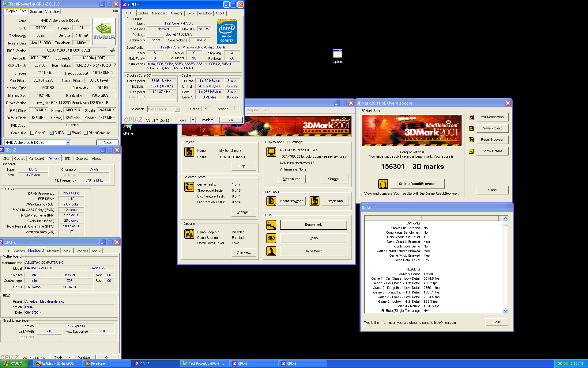The height and width of the screenshot is (368, 588).
Task: Open the capture desktop icon
Action: coord(337,56)
